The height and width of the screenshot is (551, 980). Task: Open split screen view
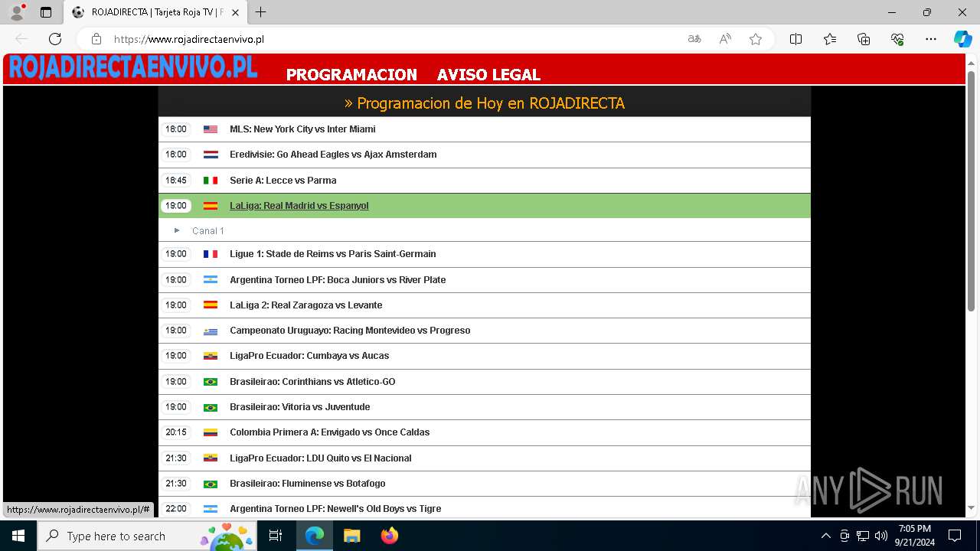point(796,39)
